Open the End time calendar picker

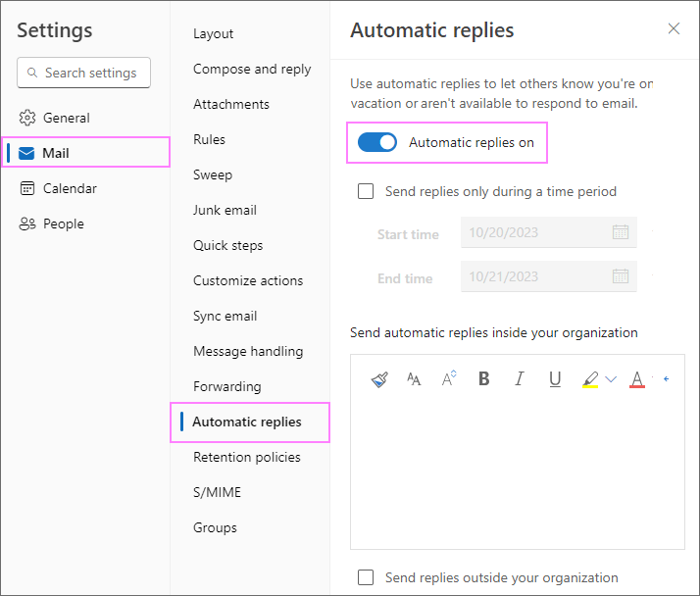(620, 277)
